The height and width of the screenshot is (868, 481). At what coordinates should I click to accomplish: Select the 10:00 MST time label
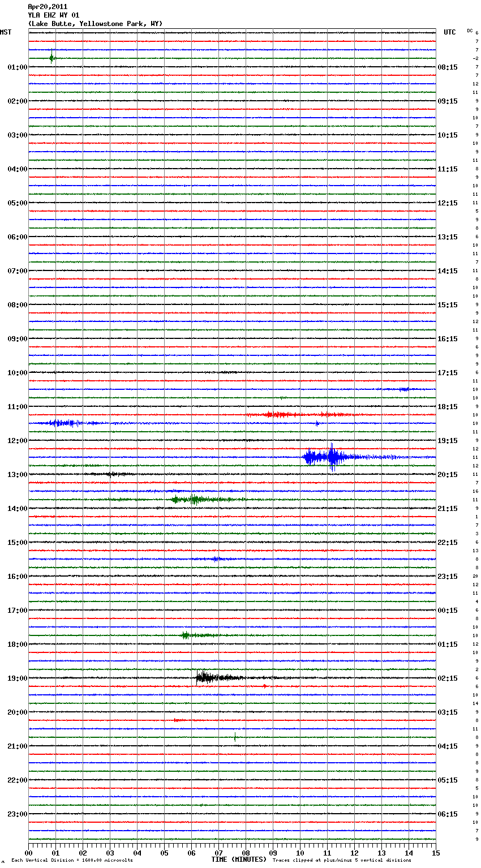(18, 373)
